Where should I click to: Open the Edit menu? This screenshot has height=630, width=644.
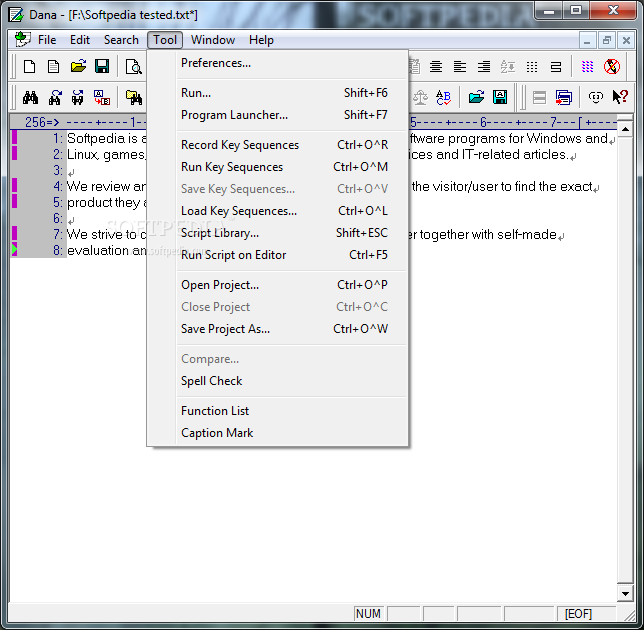coord(80,40)
